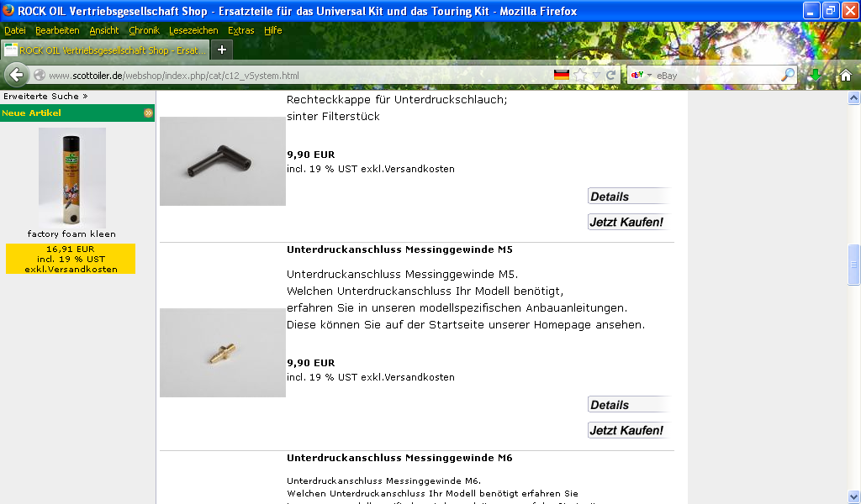Image resolution: width=861 pixels, height=504 pixels.
Task: Open the green downloads arrow
Action: [x=816, y=75]
